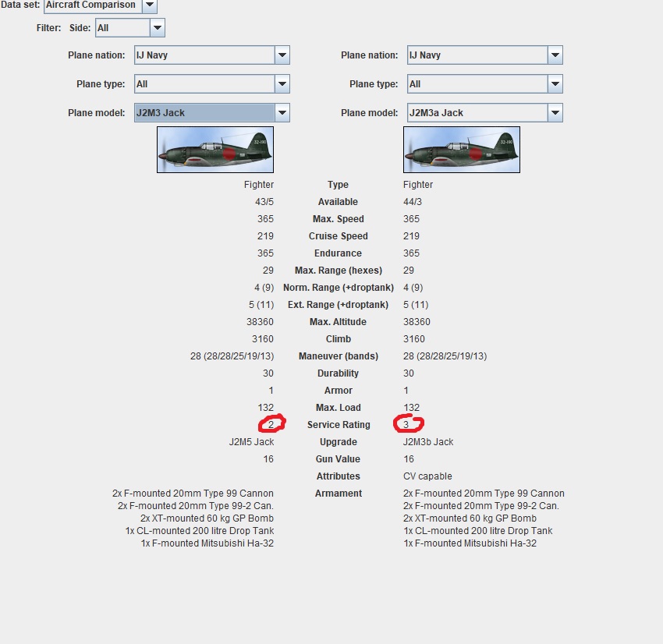Click the Endurance label
This screenshot has height=644, width=663.
(x=338, y=253)
